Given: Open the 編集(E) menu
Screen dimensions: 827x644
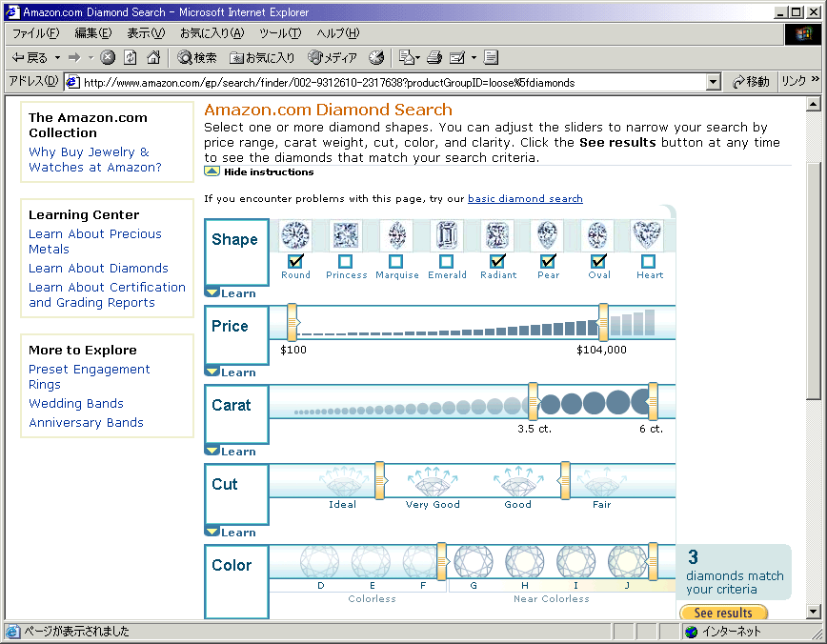Looking at the screenshot, I should point(92,33).
